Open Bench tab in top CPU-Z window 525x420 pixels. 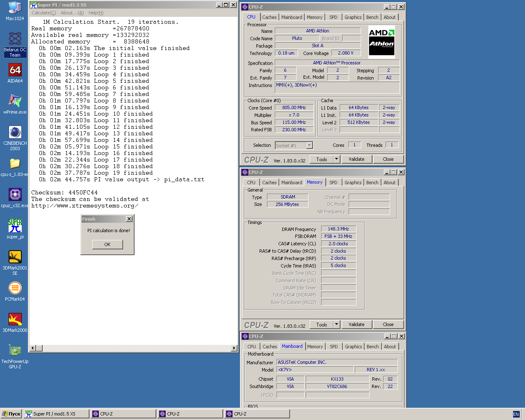click(x=372, y=17)
